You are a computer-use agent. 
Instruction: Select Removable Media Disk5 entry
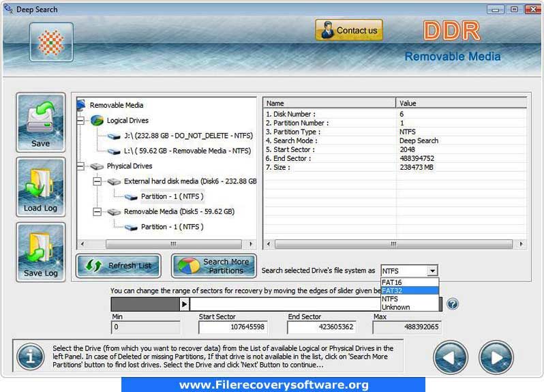pyautogui.click(x=179, y=211)
